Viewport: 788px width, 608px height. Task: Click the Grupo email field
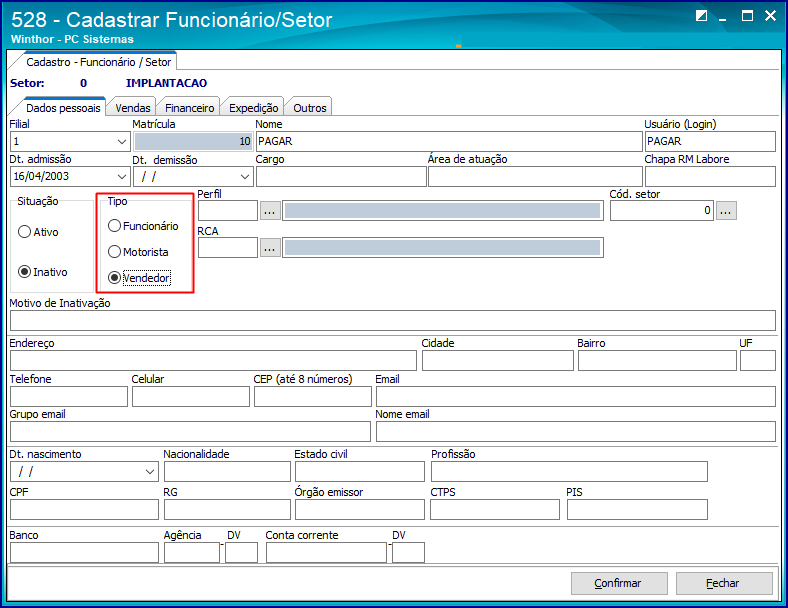click(x=190, y=432)
